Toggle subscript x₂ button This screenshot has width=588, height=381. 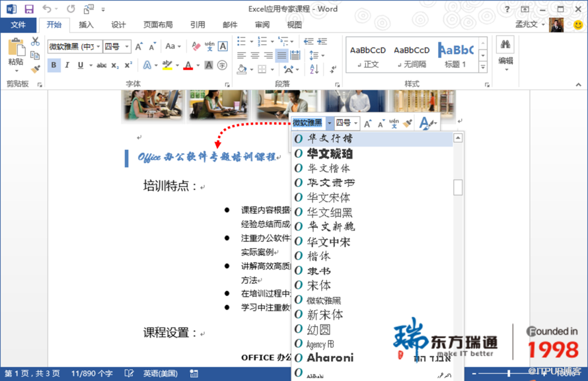coord(115,65)
